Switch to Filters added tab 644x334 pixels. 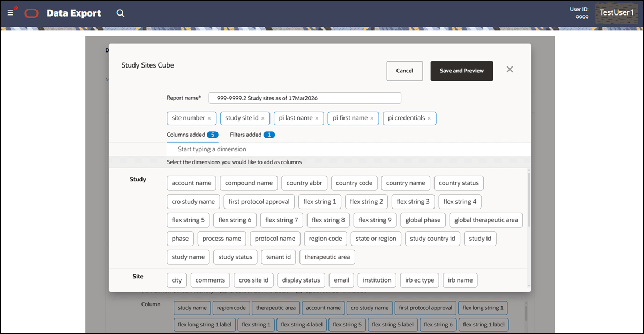tap(252, 135)
